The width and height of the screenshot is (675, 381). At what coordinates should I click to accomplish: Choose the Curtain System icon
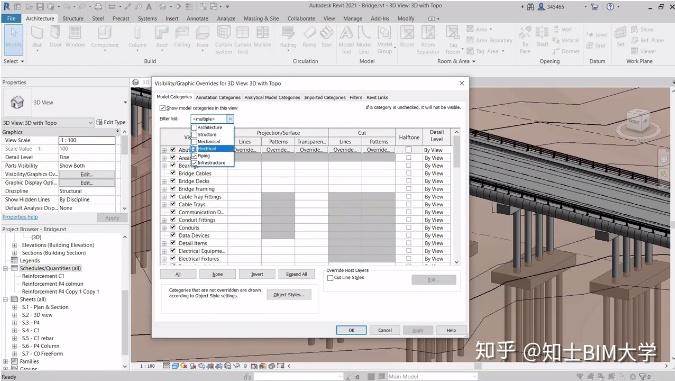(223, 32)
